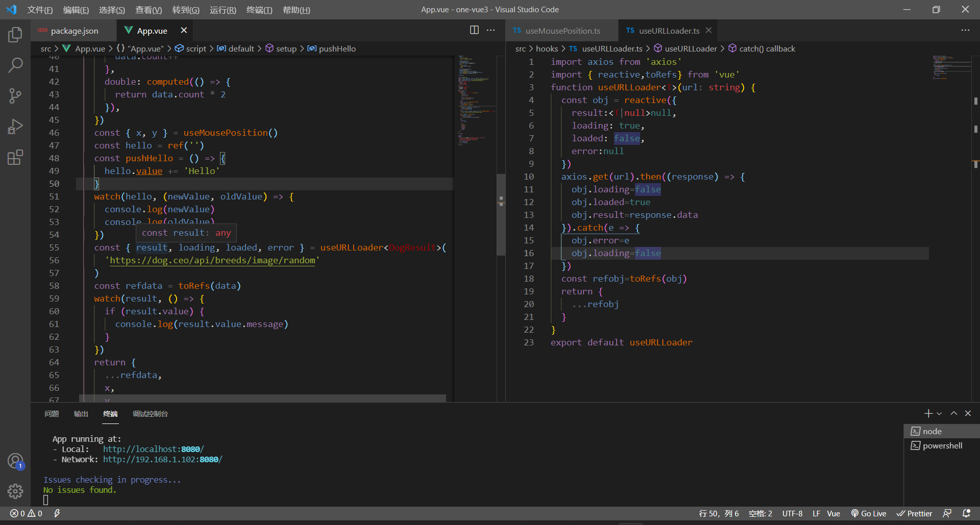Open the new terminal launch profile dropdown
This screenshot has width=980, height=525.
pyautogui.click(x=939, y=413)
